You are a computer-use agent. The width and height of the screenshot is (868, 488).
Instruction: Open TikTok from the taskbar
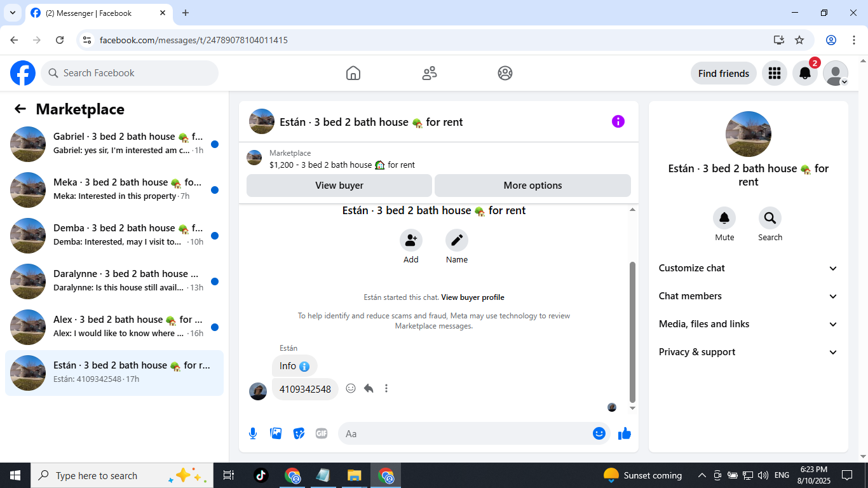261,475
